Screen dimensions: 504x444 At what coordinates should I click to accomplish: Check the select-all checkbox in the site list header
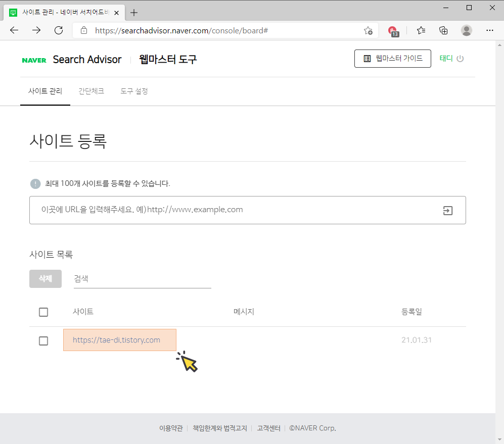43,312
